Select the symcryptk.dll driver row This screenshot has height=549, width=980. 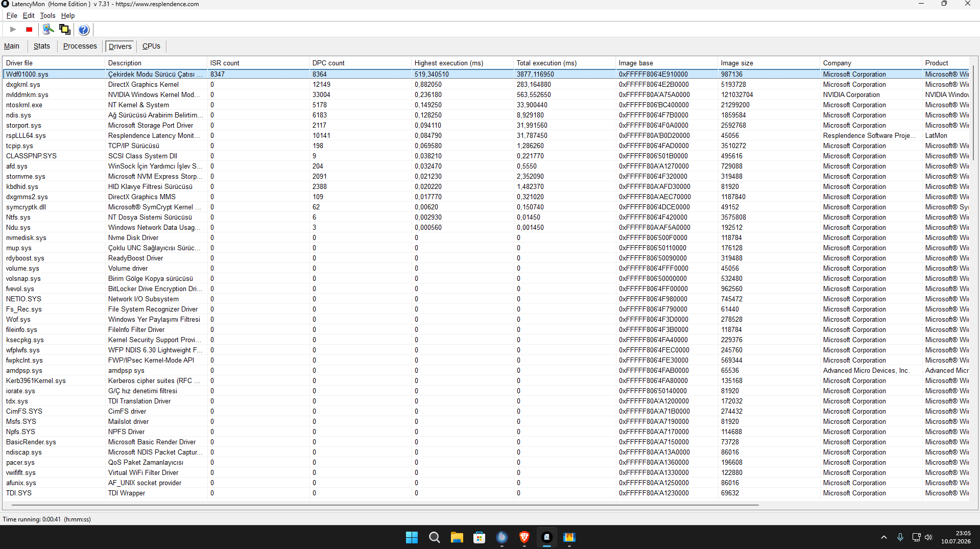point(486,207)
